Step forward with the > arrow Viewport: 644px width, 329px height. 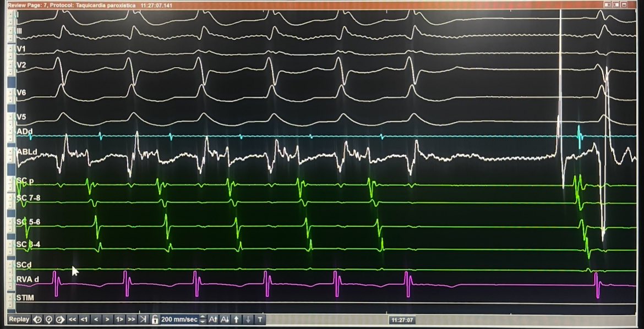pyautogui.click(x=107, y=319)
